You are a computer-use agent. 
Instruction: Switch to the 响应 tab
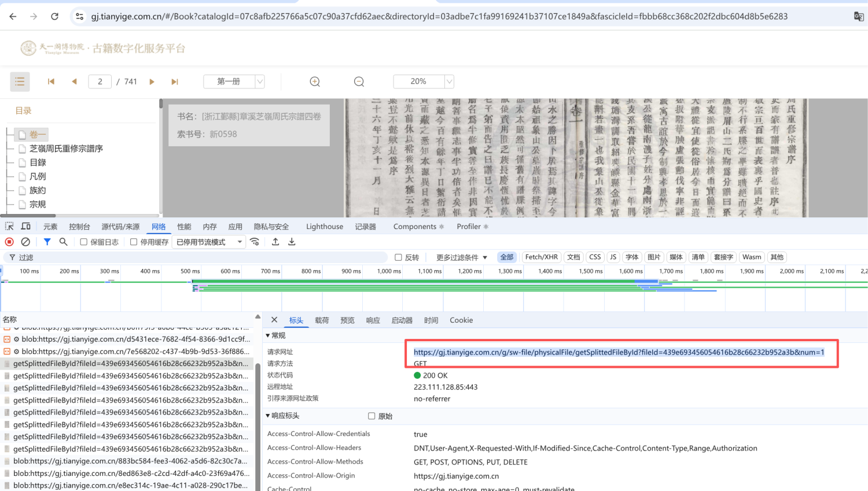[373, 320]
